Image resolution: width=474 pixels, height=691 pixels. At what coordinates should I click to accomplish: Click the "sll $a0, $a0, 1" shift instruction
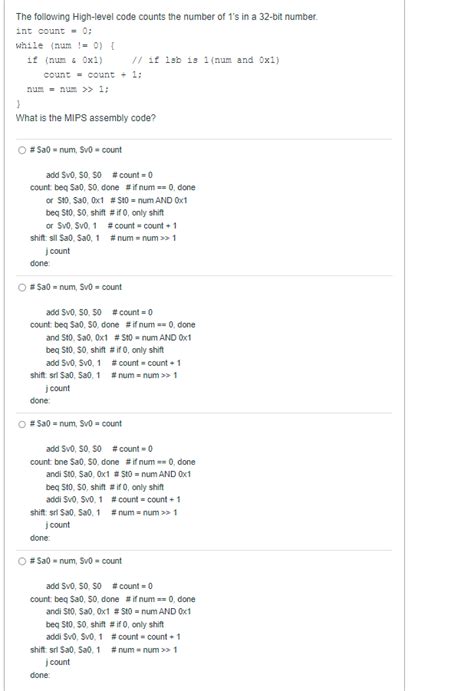tap(71, 238)
